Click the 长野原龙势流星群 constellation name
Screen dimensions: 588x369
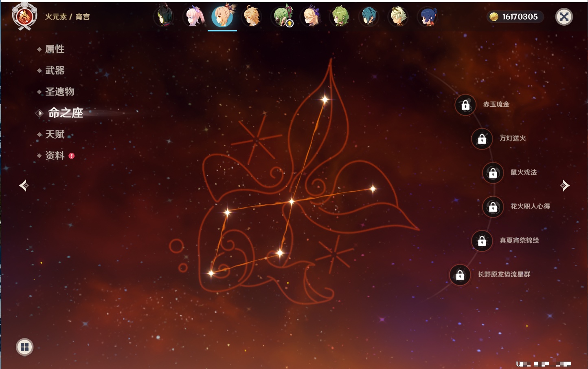click(504, 274)
